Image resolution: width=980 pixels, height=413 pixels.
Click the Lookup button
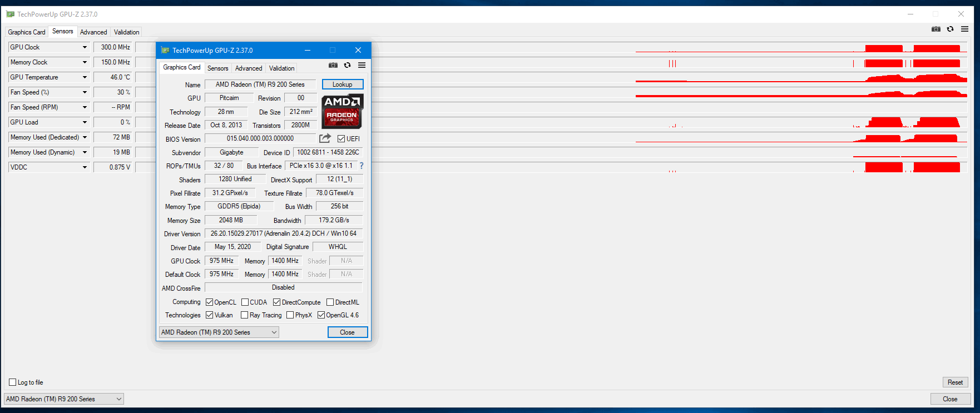(343, 84)
